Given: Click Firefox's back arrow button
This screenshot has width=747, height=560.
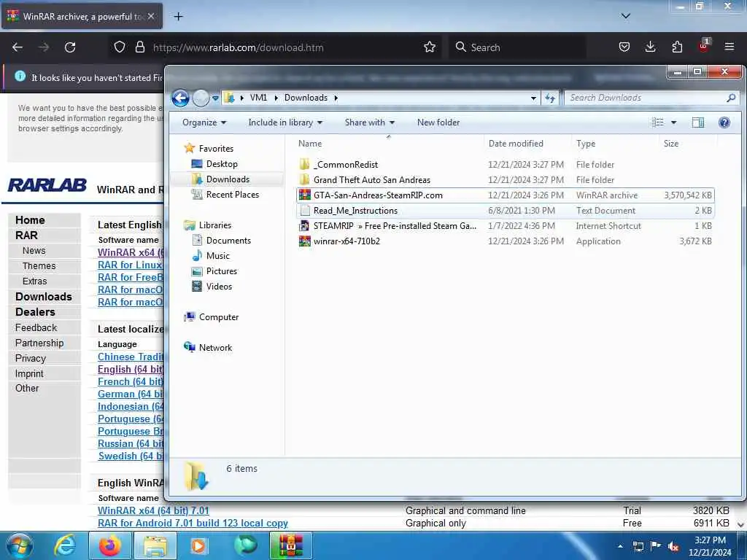Looking at the screenshot, I should 18,47.
